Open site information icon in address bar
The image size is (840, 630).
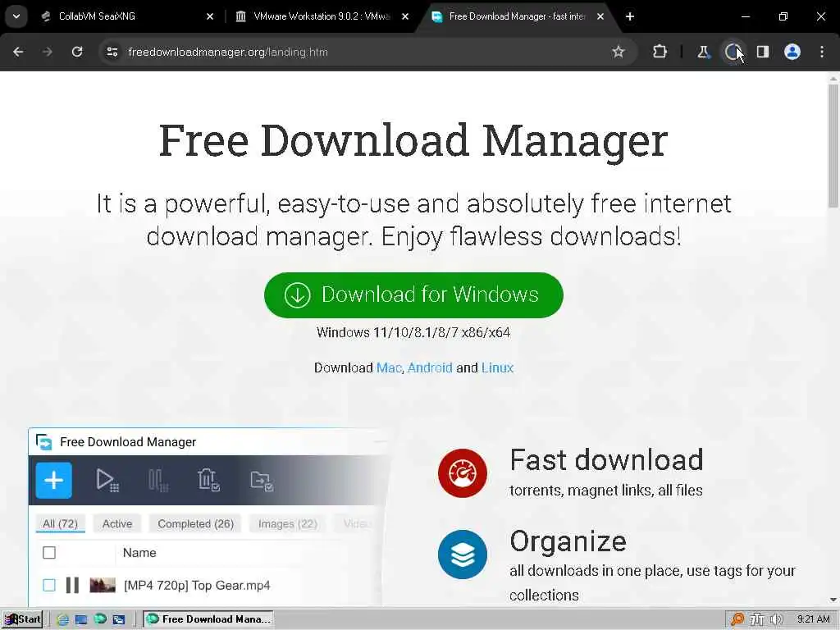point(112,52)
